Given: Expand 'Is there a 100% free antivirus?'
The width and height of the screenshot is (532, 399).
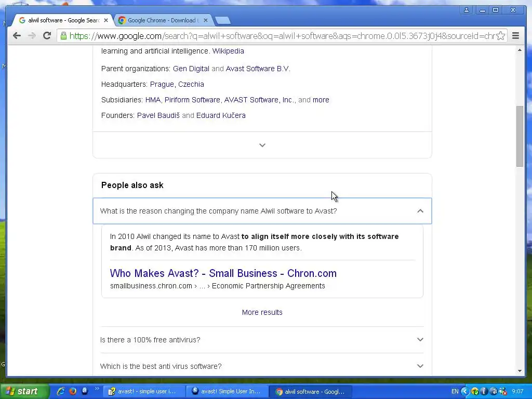Looking at the screenshot, I should click(262, 340).
